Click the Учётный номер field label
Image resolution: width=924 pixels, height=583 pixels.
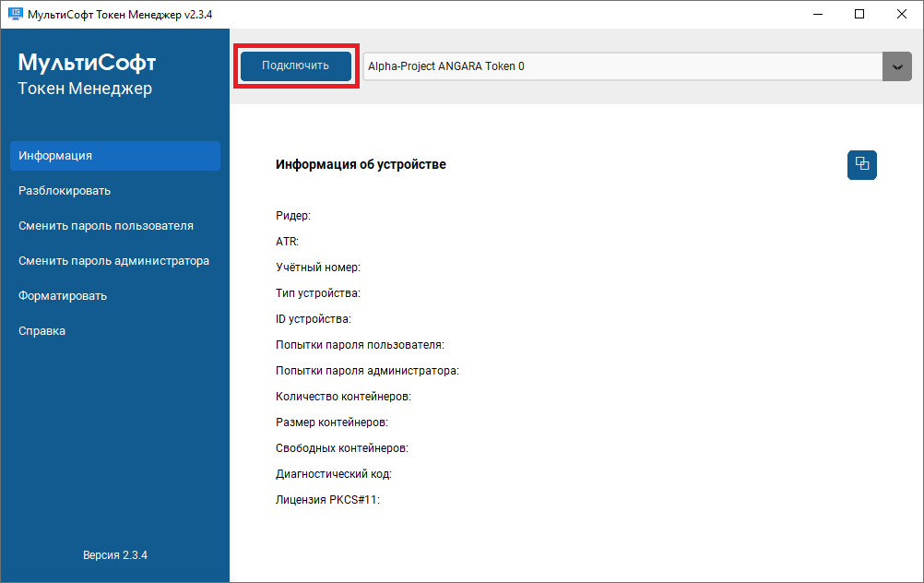(x=317, y=268)
